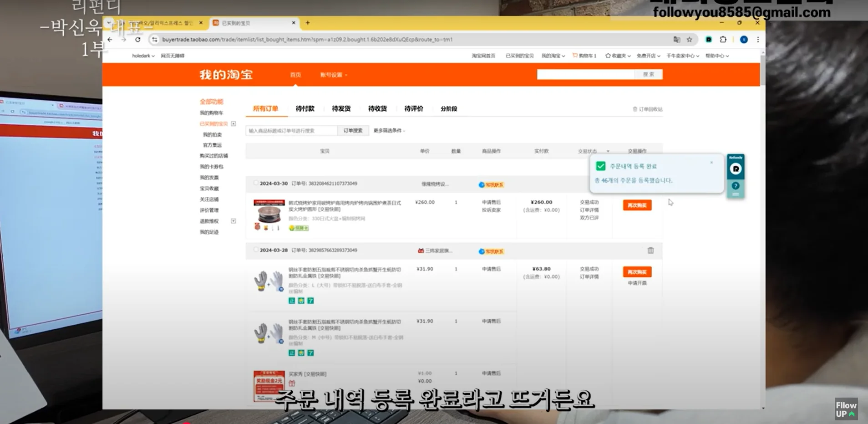
Task: Open the holedark account dropdown
Action: tap(143, 56)
